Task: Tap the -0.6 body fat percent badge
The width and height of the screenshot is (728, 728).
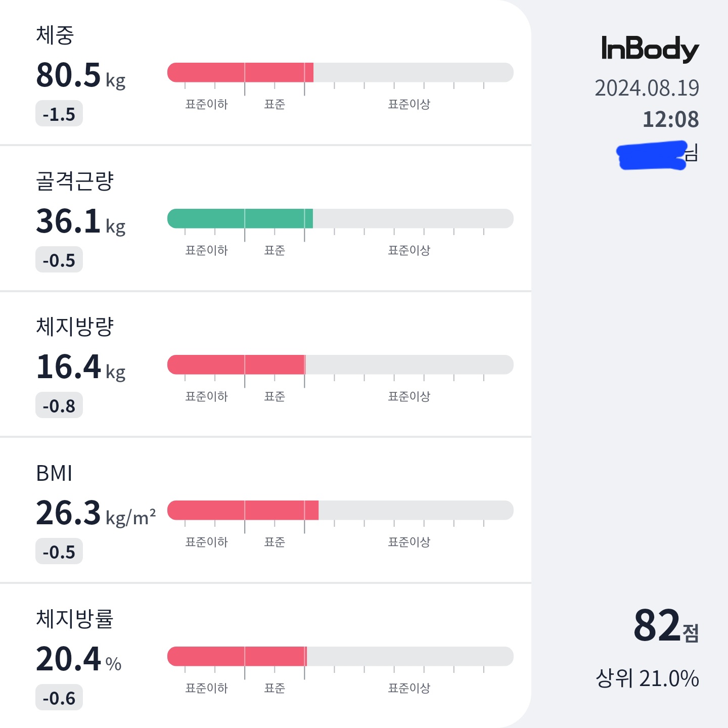Action: (59, 698)
